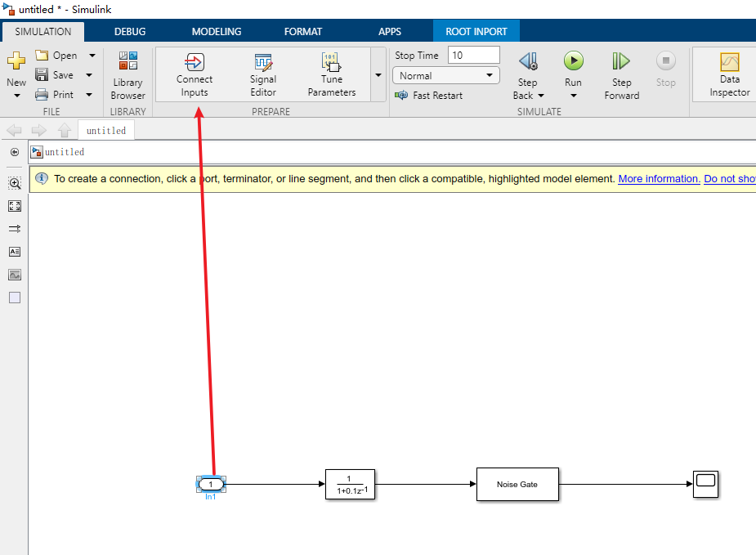Click the More information link
The image size is (756, 555).
[659, 178]
